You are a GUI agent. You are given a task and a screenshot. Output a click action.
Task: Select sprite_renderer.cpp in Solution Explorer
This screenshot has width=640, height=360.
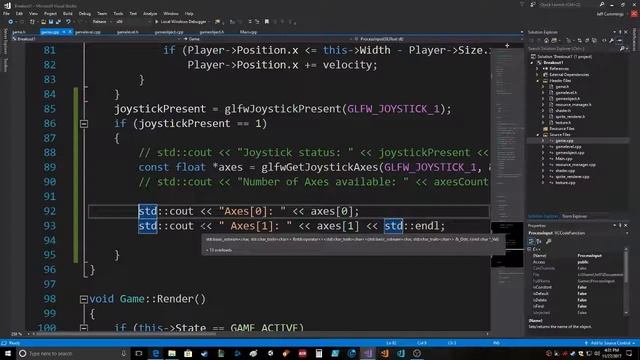point(572,177)
